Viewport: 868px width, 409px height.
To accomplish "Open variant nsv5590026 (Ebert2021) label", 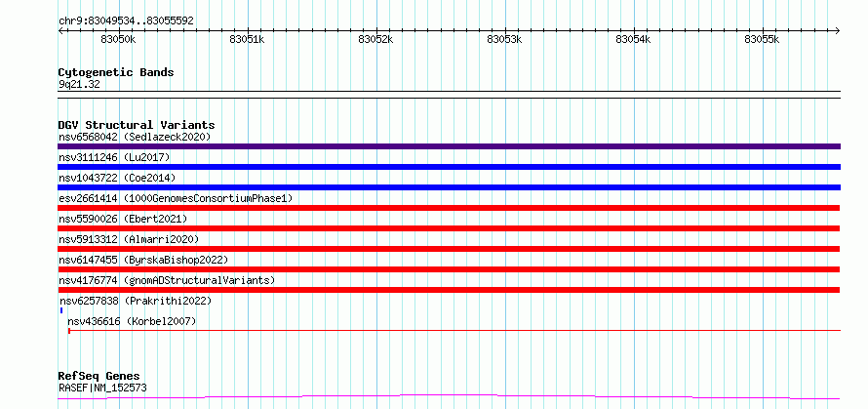I will coord(123,219).
